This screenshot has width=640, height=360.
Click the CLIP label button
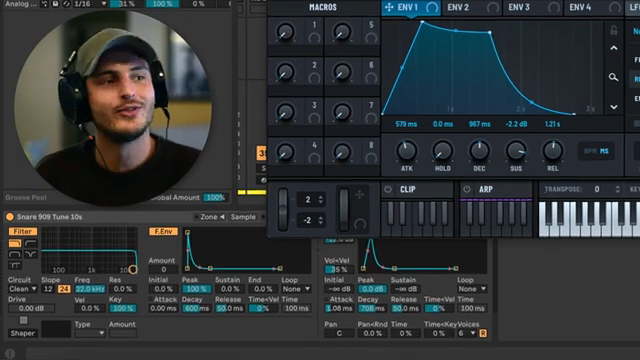[x=408, y=189]
